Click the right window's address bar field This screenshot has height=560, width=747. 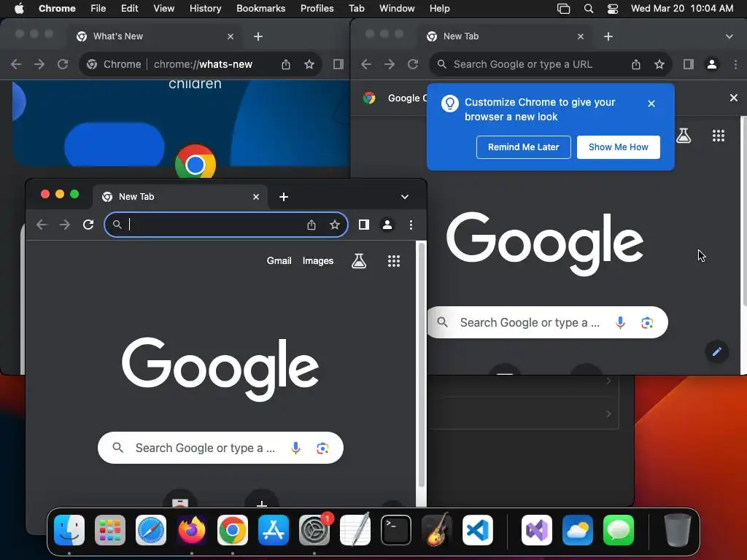(550, 64)
